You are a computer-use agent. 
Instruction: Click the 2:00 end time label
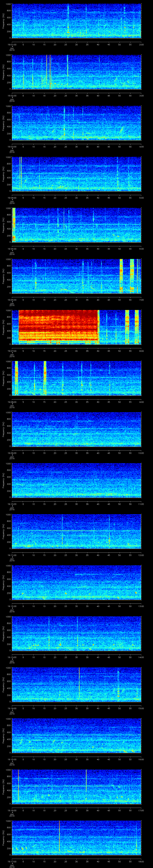[x=141, y=44]
